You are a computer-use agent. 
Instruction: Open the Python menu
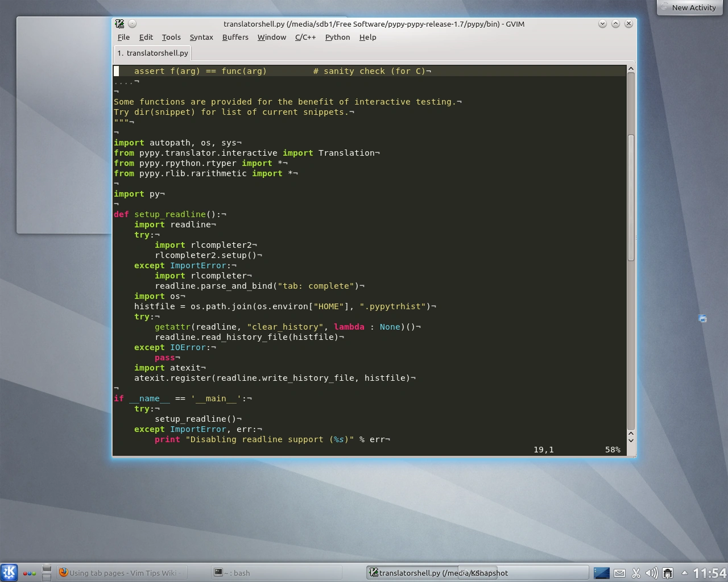(x=338, y=37)
